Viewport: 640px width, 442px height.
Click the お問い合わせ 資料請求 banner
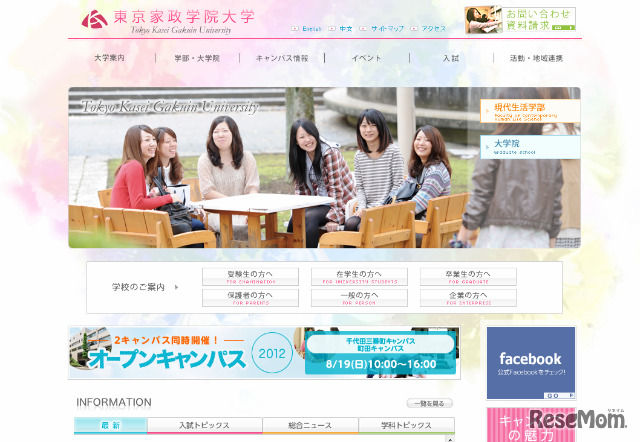pos(520,19)
